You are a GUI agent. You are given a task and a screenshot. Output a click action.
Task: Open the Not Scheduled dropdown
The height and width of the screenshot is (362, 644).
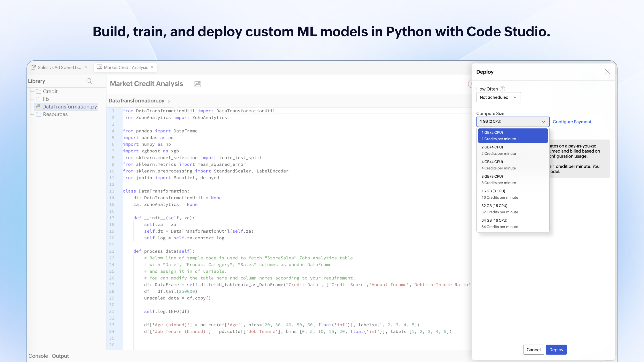click(498, 97)
